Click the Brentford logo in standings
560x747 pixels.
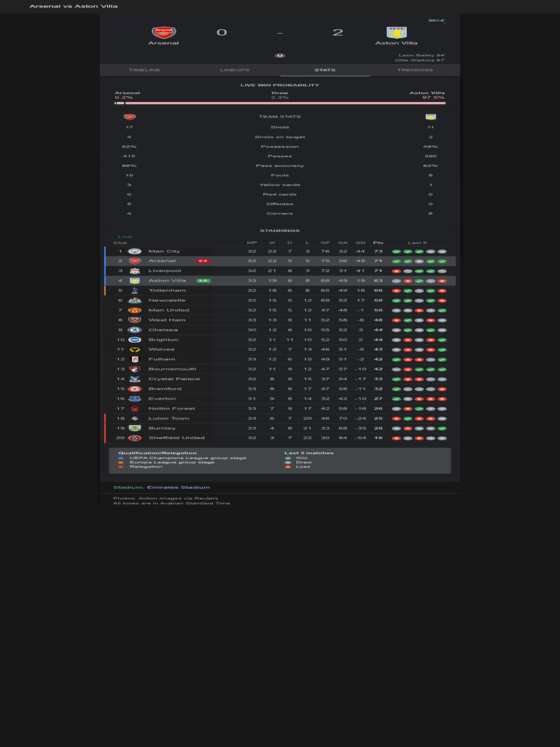(x=135, y=389)
